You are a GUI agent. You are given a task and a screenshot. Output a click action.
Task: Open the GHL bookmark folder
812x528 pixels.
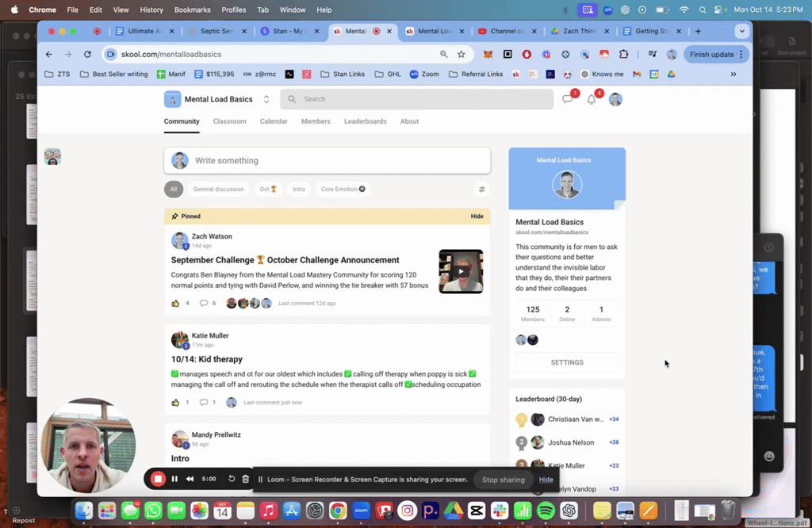(x=388, y=74)
